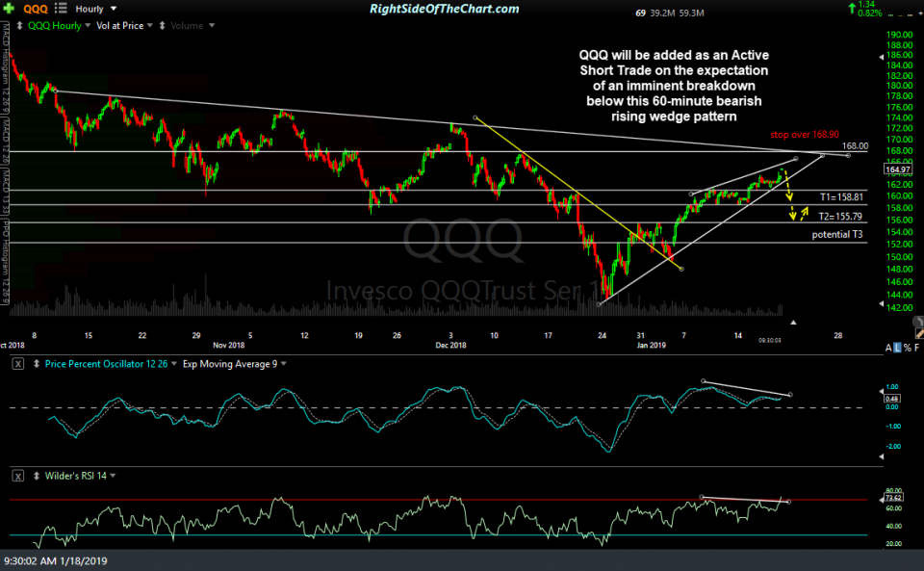Close the Price Percent Oscillator panel via its X icon

coord(16,364)
